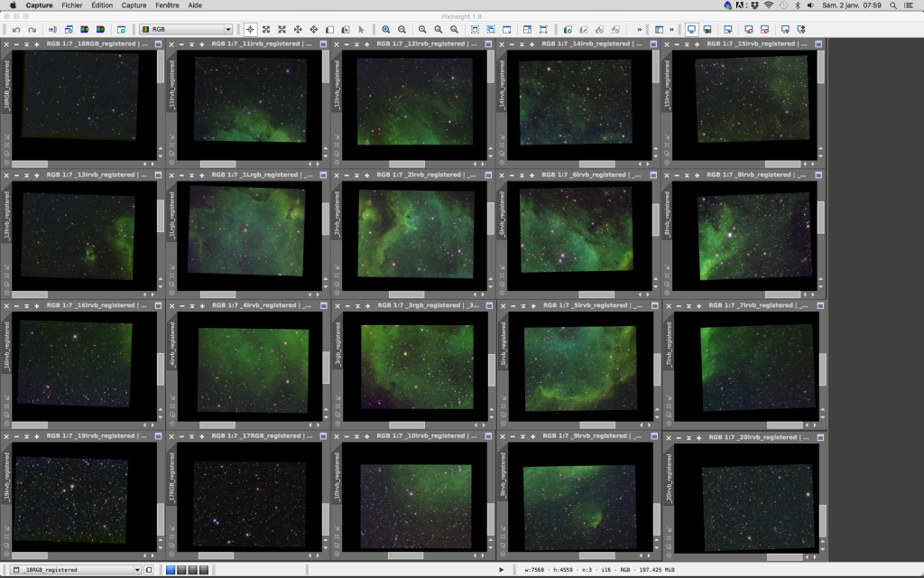Screen dimensions: 924x578
Task: Select the vertical _19lrvb_registered view tab
Action: [7, 477]
